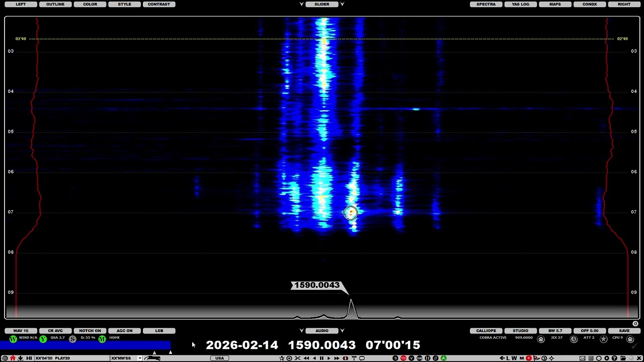This screenshot has height=362, width=644.
Task: Click the red number 10 circle
Action: (403, 358)
